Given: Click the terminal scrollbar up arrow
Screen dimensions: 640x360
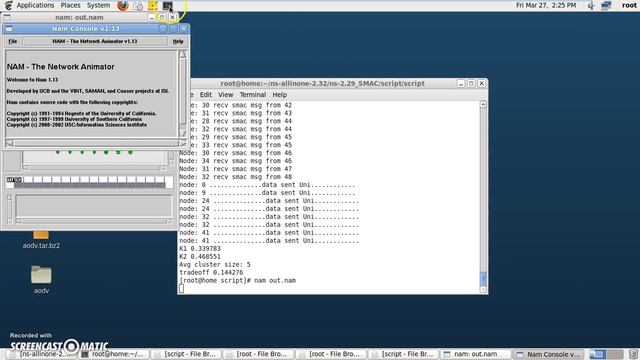Looking at the screenshot, I should point(483,104).
